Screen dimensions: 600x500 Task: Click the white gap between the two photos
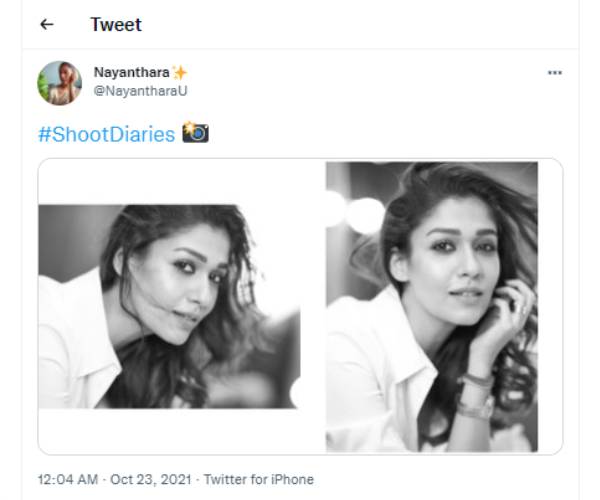(313, 305)
